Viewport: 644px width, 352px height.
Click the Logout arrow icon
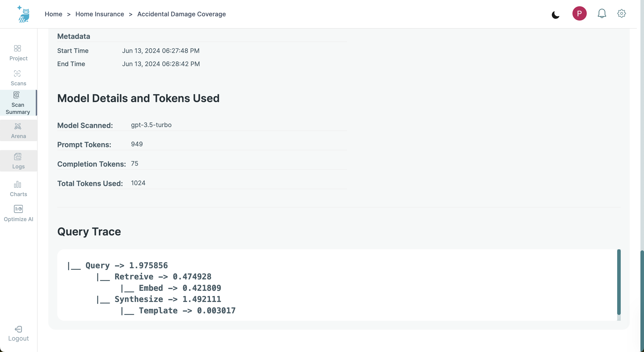pyautogui.click(x=19, y=329)
